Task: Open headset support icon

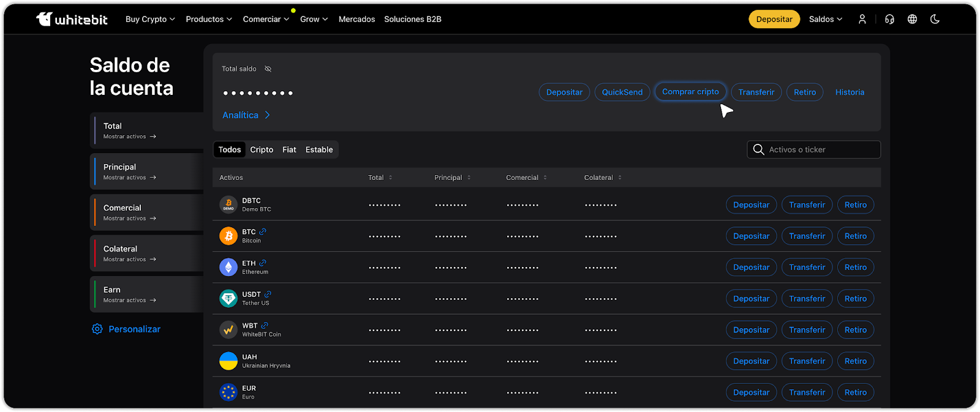Action: pos(889,19)
